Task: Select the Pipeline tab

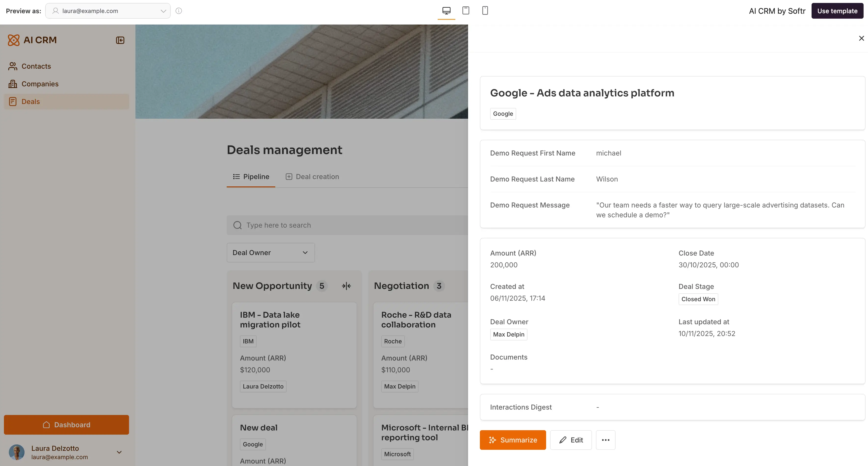Action: [x=251, y=176]
